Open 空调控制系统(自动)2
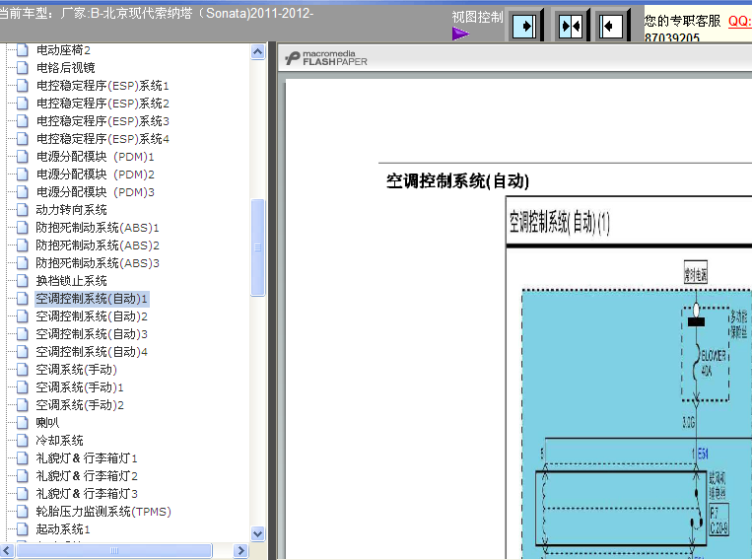The image size is (752, 560). [x=92, y=316]
